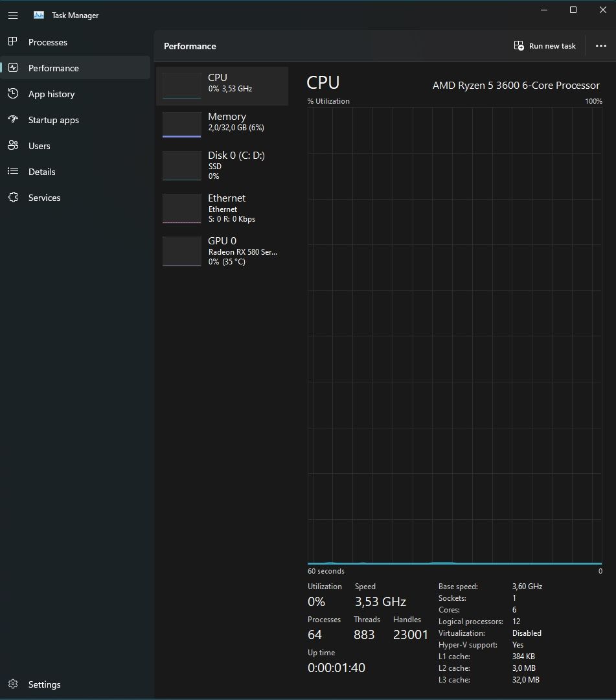Click the Disk 0 mini graph thumbnail

coord(181,166)
